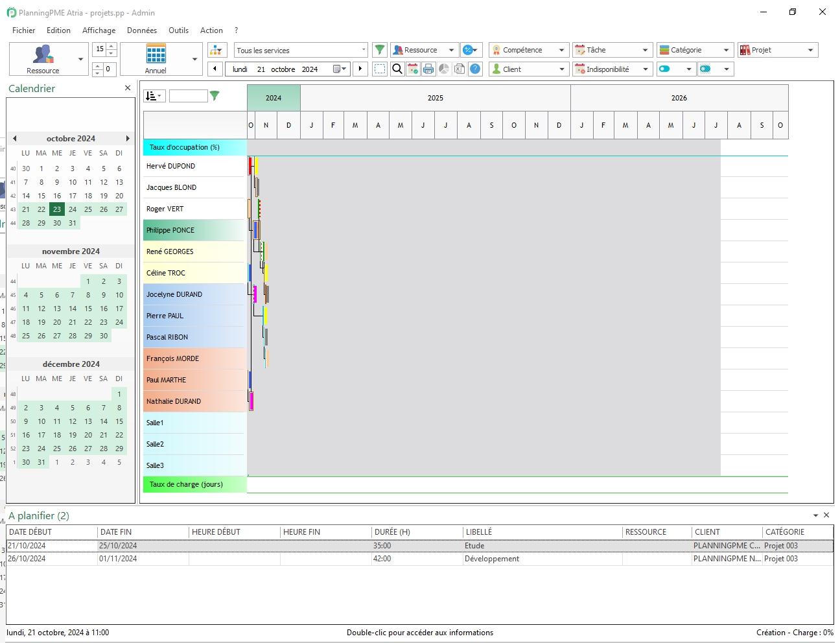Image resolution: width=840 pixels, height=643 pixels.
Task: Open the Outils menu
Action: 178,30
